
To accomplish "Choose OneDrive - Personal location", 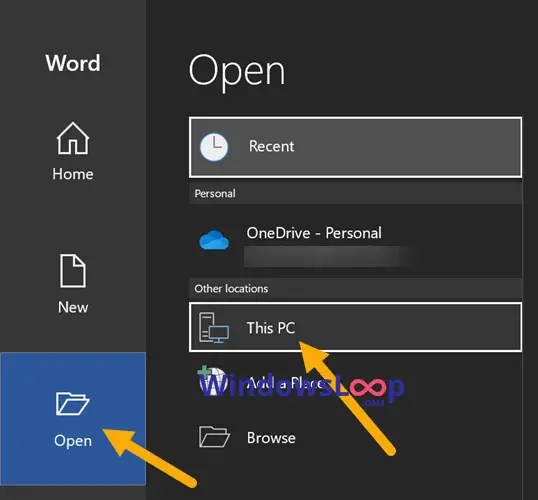I will [x=355, y=241].
